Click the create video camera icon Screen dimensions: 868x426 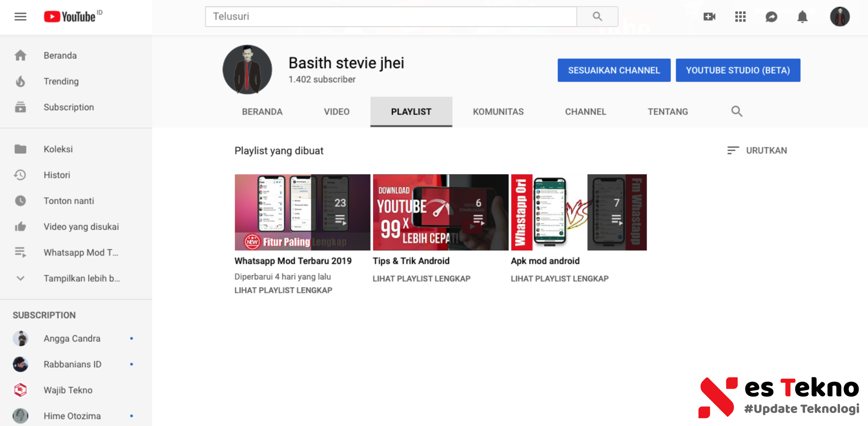[709, 16]
